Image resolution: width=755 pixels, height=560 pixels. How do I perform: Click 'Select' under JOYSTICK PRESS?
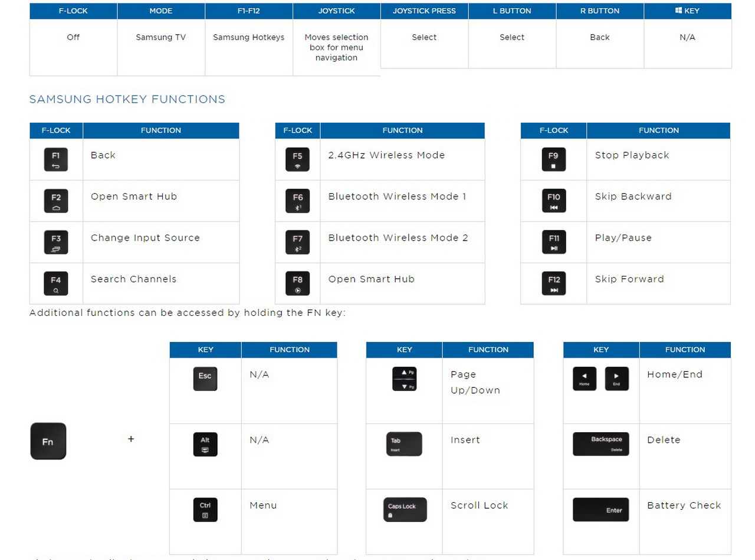point(424,37)
